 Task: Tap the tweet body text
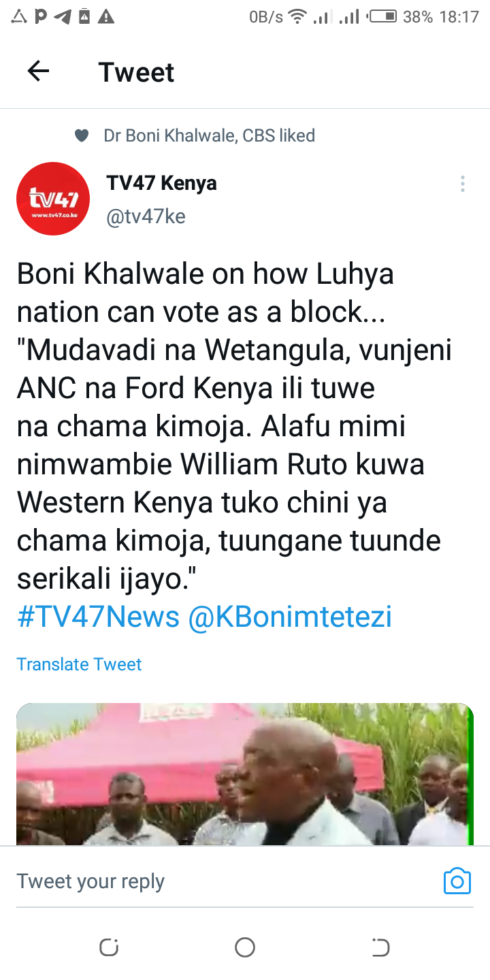tap(235, 425)
